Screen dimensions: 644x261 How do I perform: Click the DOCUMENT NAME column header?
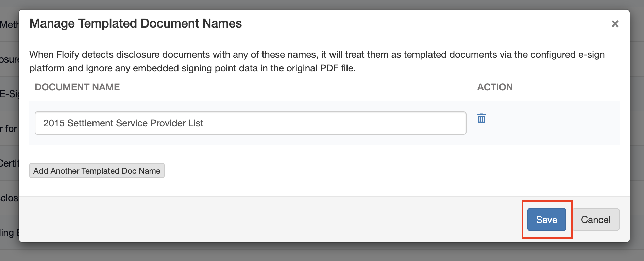tap(77, 87)
